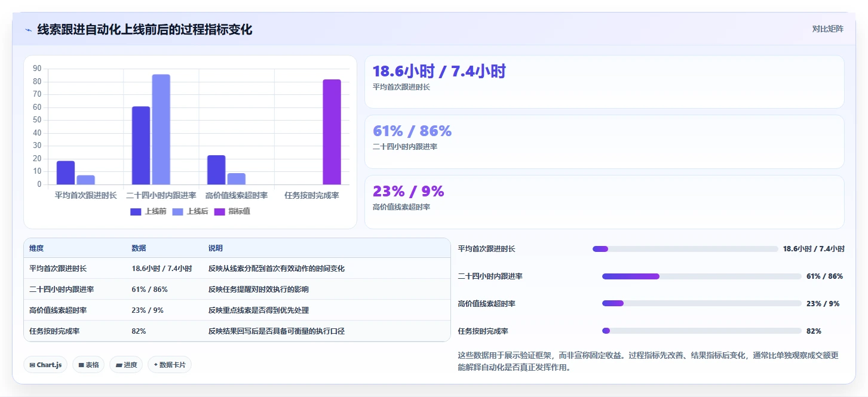Click the 82% value beside progress bar
868x397 pixels.
[814, 331]
